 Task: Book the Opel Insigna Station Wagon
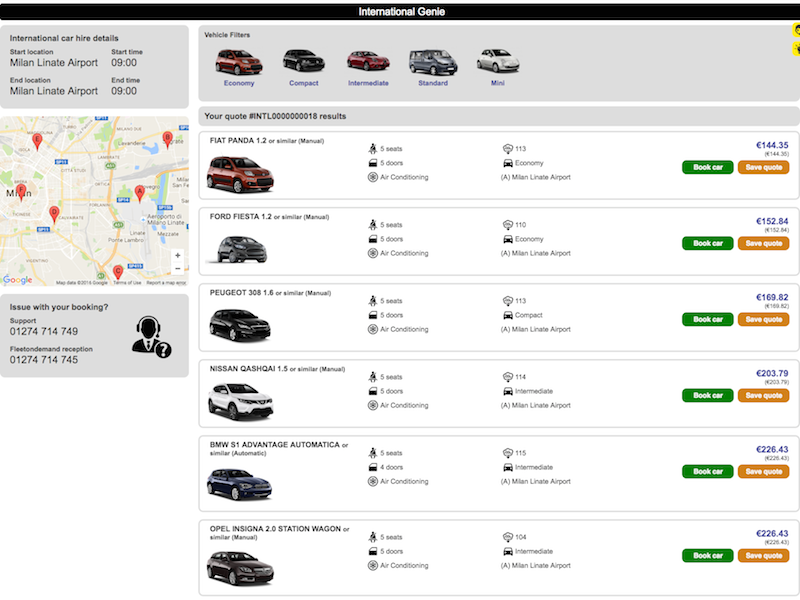[707, 556]
